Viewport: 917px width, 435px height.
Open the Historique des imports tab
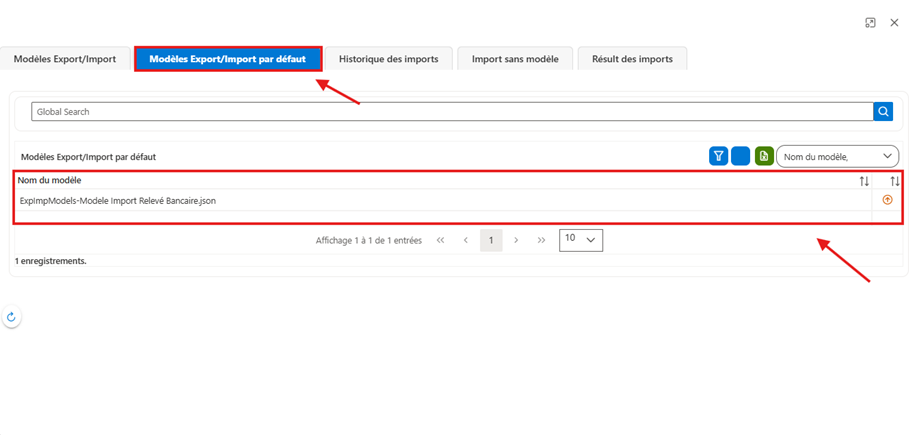click(x=389, y=59)
